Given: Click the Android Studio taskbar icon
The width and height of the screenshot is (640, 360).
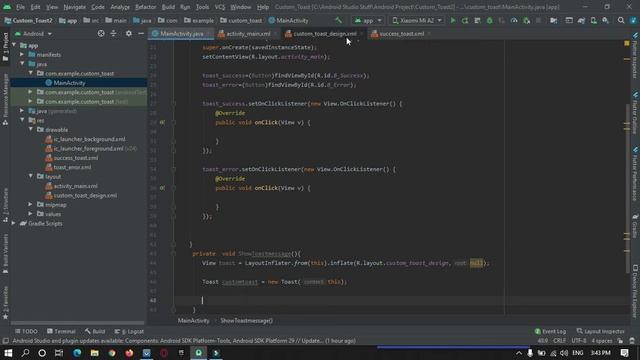Looking at the screenshot, I should pos(199,353).
